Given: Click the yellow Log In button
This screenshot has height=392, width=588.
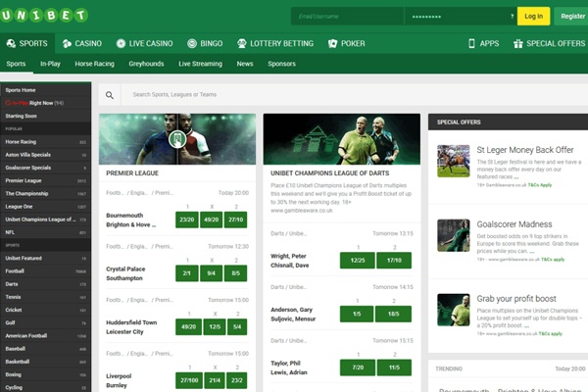Looking at the screenshot, I should point(533,16).
